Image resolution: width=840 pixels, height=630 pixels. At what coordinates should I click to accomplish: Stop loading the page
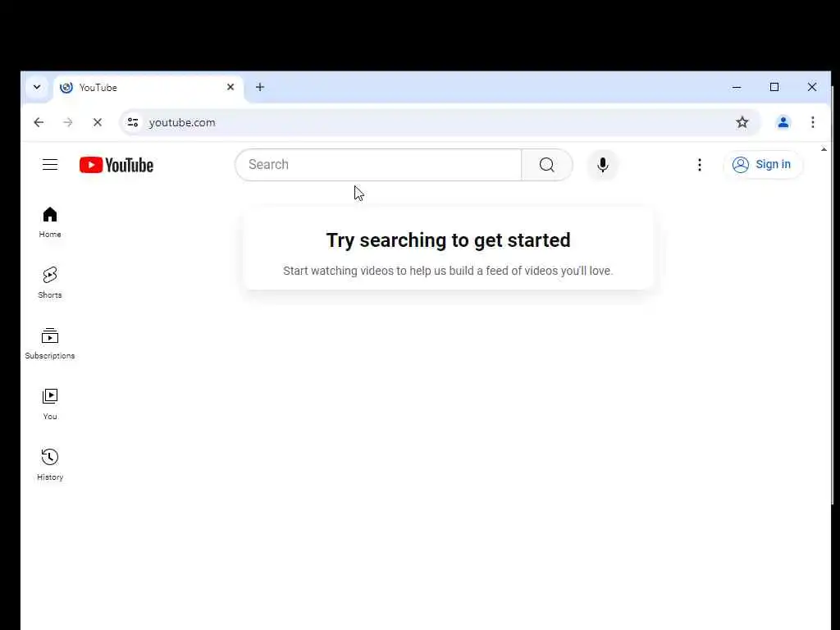[98, 122]
